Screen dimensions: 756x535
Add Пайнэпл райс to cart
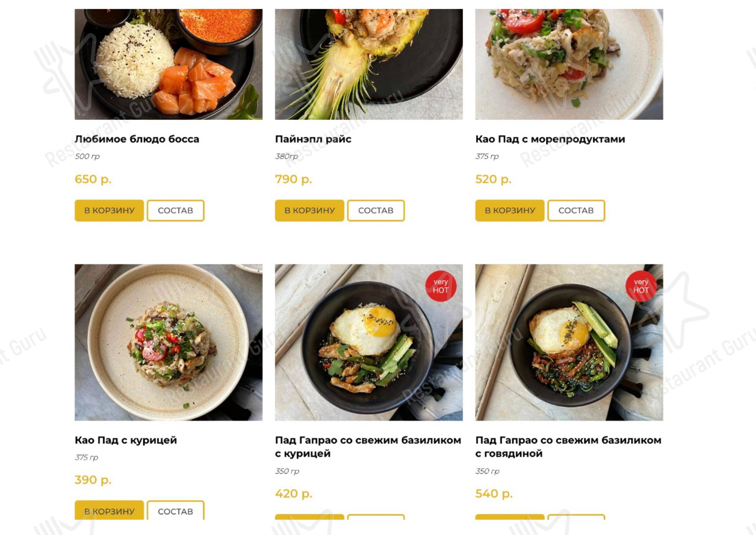[310, 211]
